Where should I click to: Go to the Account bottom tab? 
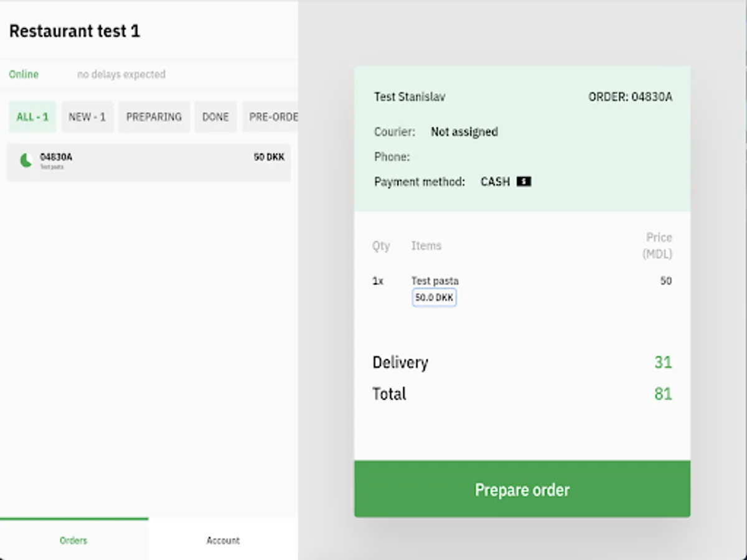click(x=223, y=540)
